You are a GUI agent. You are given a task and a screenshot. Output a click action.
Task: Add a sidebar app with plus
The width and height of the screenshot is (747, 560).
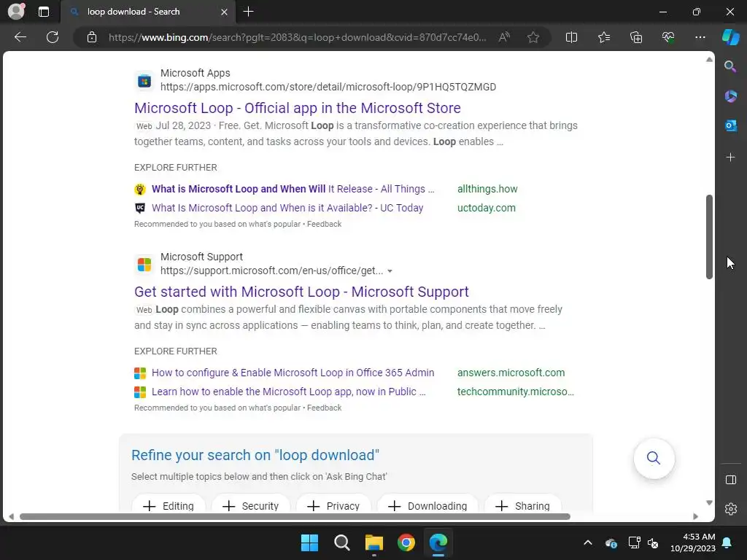coord(730,157)
